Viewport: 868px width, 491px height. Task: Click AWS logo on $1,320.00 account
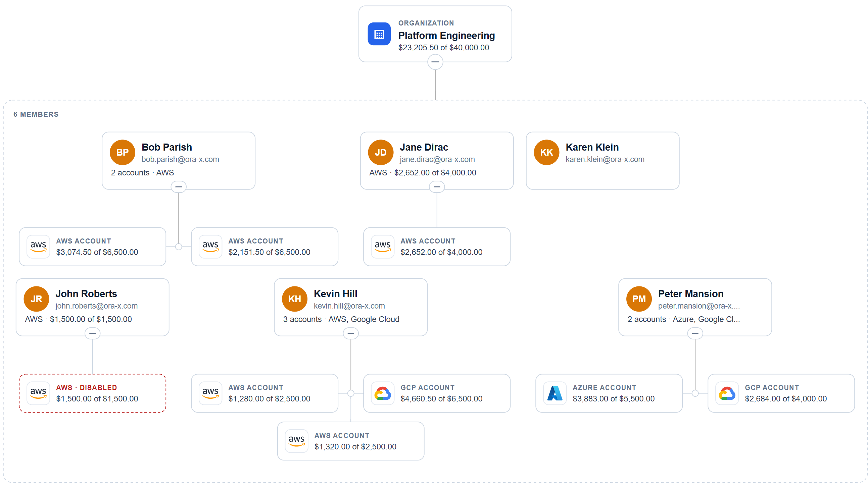coord(296,441)
